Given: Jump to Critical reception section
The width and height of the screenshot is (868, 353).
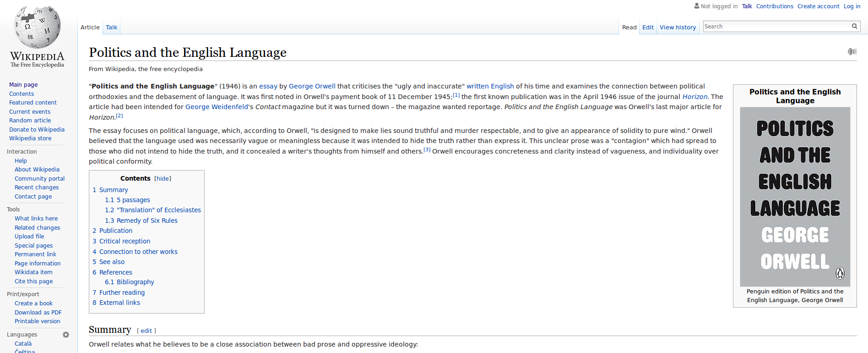Looking at the screenshot, I should (121, 241).
